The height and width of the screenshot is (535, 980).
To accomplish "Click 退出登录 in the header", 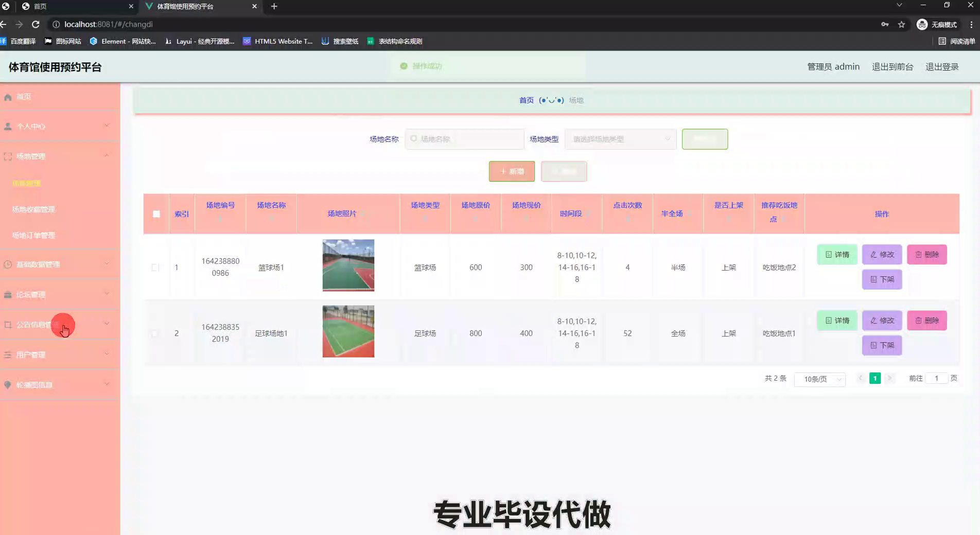I will [x=942, y=67].
